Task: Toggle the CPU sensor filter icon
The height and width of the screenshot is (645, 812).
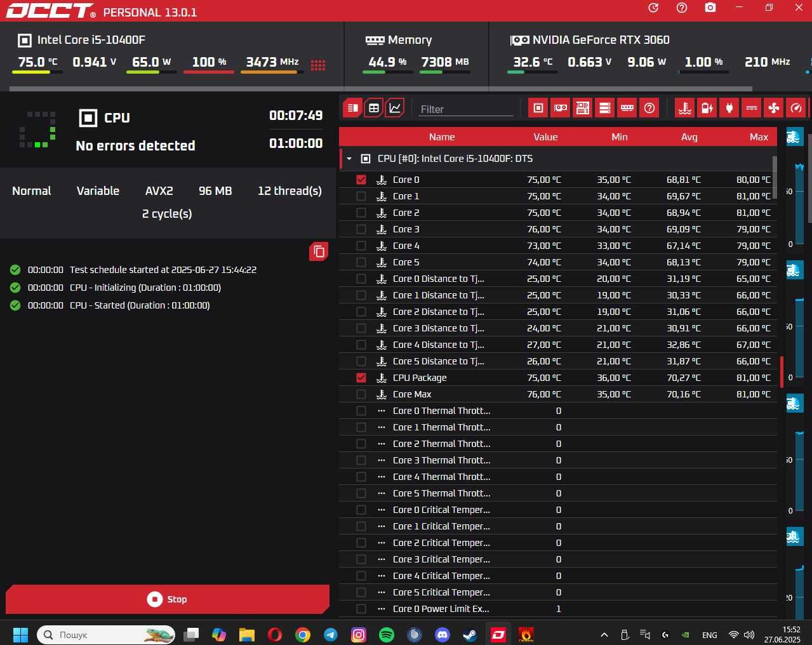Action: (x=538, y=108)
